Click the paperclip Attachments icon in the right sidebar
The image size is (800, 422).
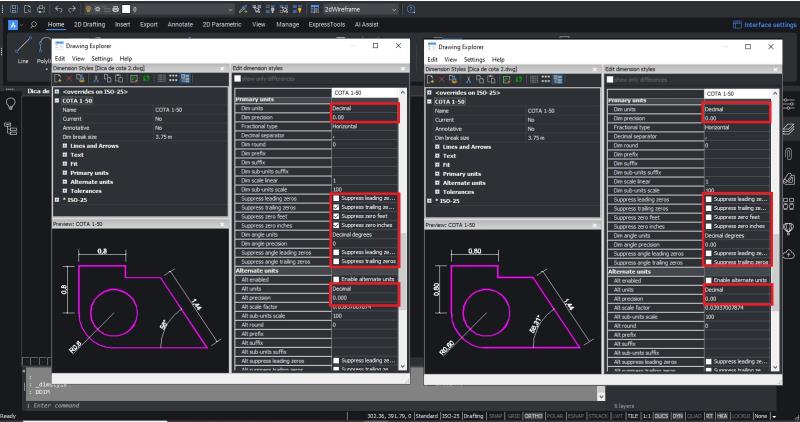pyautogui.click(x=788, y=153)
